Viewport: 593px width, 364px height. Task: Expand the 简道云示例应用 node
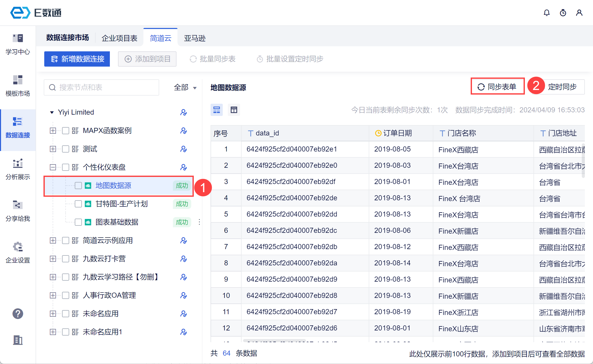53,240
